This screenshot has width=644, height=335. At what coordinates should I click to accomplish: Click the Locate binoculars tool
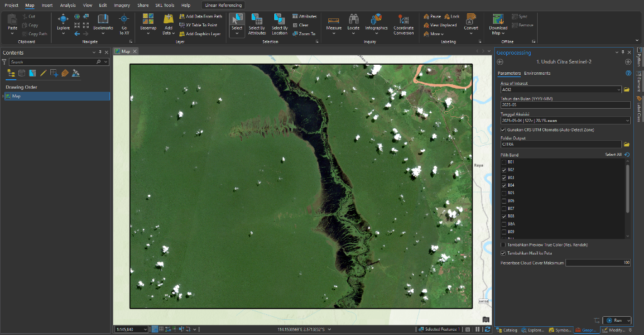pos(353,24)
